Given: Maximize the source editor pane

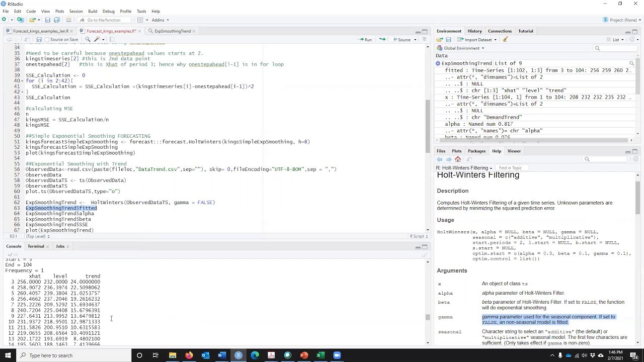Looking at the screenshot, I should [425, 32].
